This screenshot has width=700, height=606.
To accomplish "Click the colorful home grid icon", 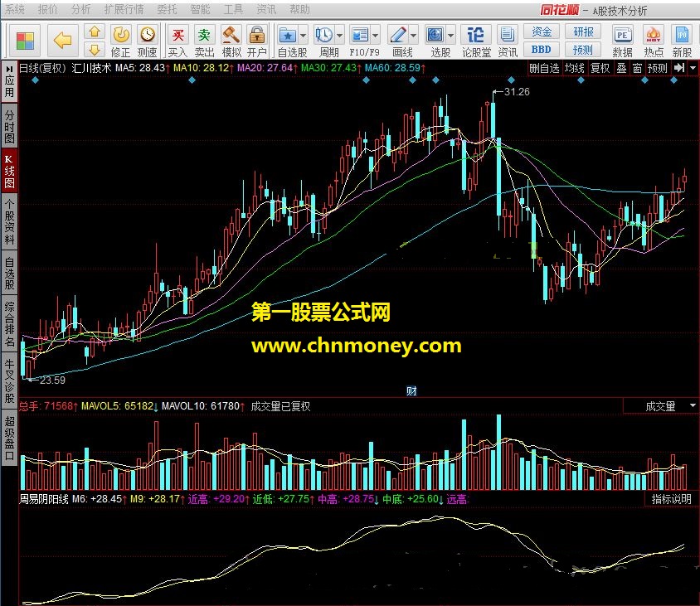I will (x=25, y=41).
